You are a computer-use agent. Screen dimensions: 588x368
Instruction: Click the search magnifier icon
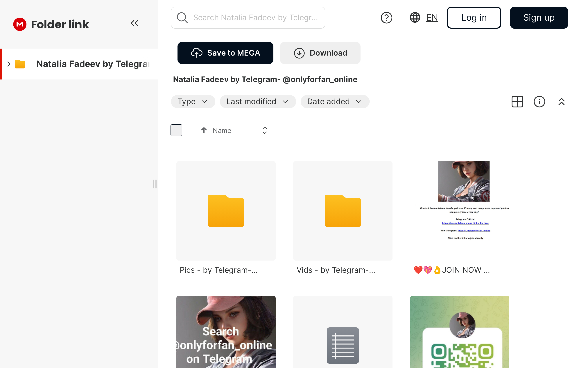click(x=182, y=17)
